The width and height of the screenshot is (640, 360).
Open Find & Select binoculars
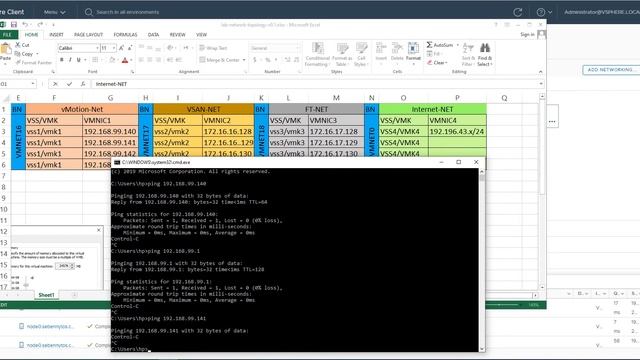click(485, 54)
